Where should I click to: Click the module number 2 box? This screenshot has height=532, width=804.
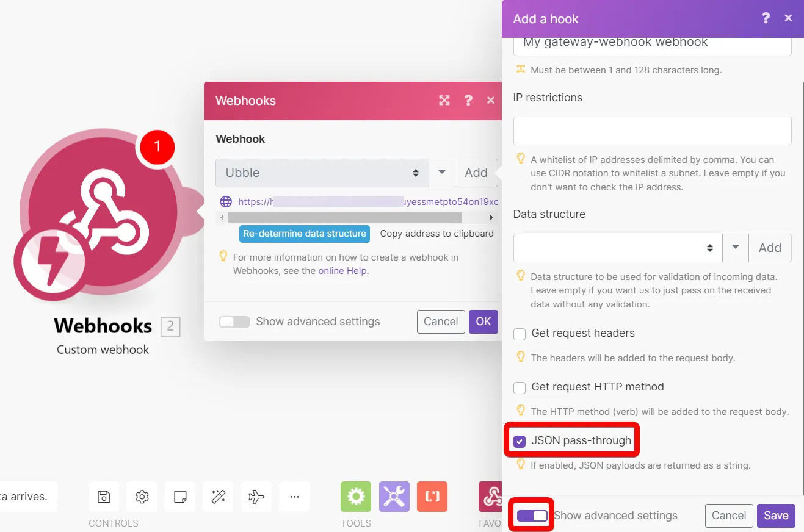click(170, 327)
